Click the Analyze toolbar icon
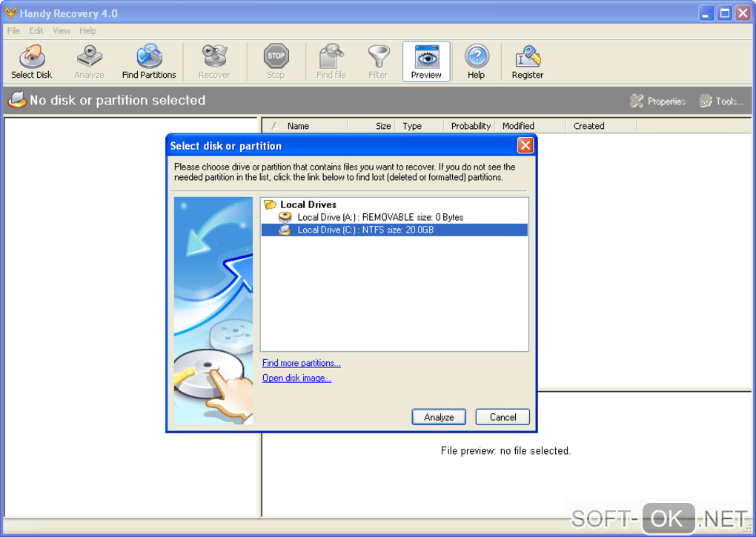The image size is (756, 537). [x=89, y=56]
